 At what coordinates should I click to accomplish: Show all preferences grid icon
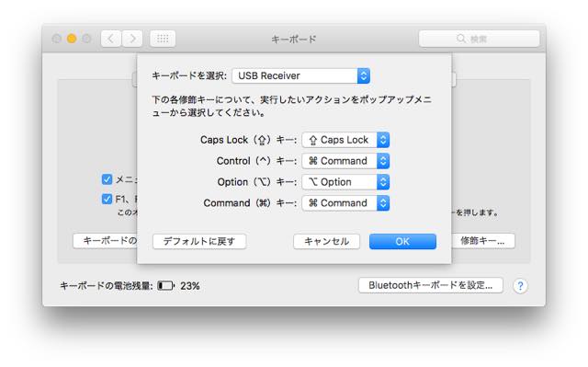coord(163,39)
